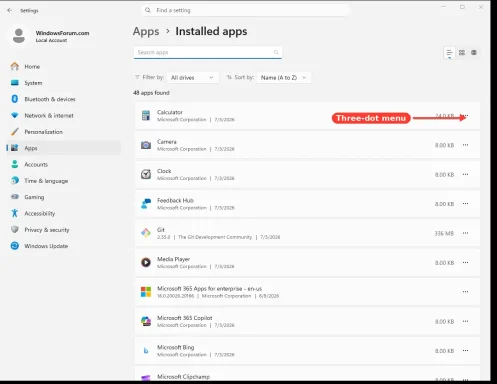Click the Windows Update sync icon

[15, 246]
